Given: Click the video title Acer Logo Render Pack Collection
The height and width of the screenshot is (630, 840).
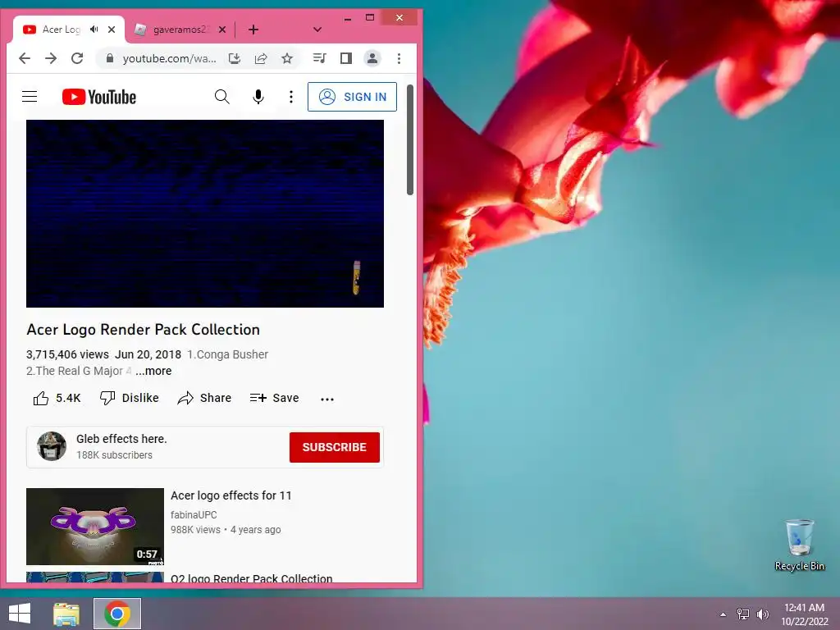Looking at the screenshot, I should coord(143,330).
